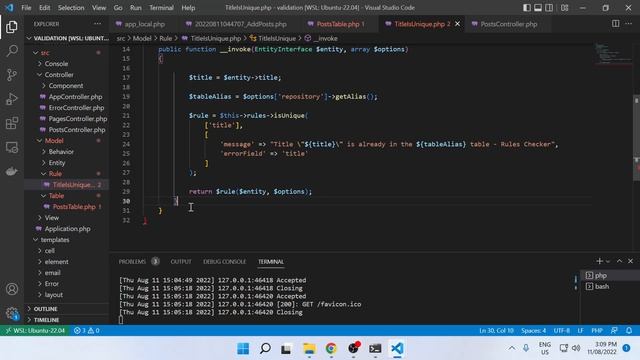This screenshot has width=640, height=360.
Task: Open AppController.php in explorer
Action: 75,97
